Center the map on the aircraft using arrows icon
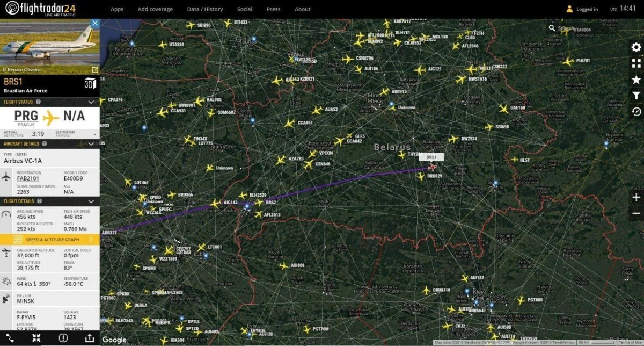This screenshot has height=346, width=644. tap(36, 337)
